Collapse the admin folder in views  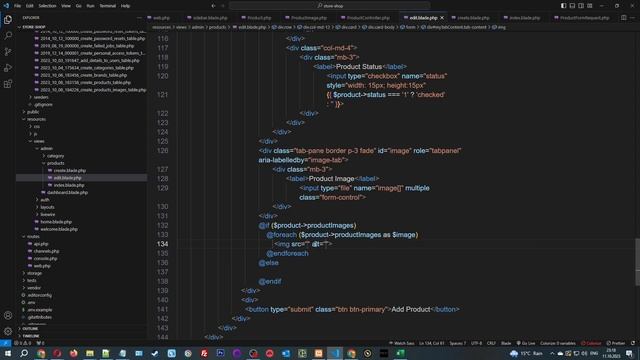click(x=46, y=149)
